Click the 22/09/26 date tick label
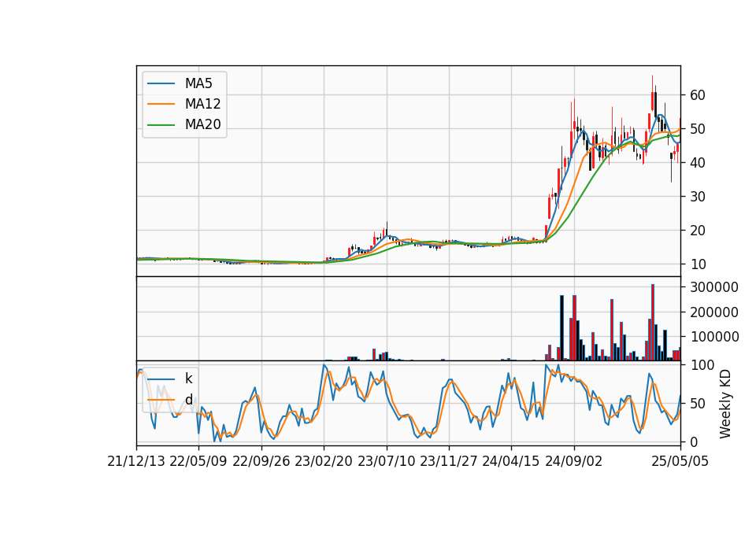The height and width of the screenshot is (543, 756). click(261, 461)
